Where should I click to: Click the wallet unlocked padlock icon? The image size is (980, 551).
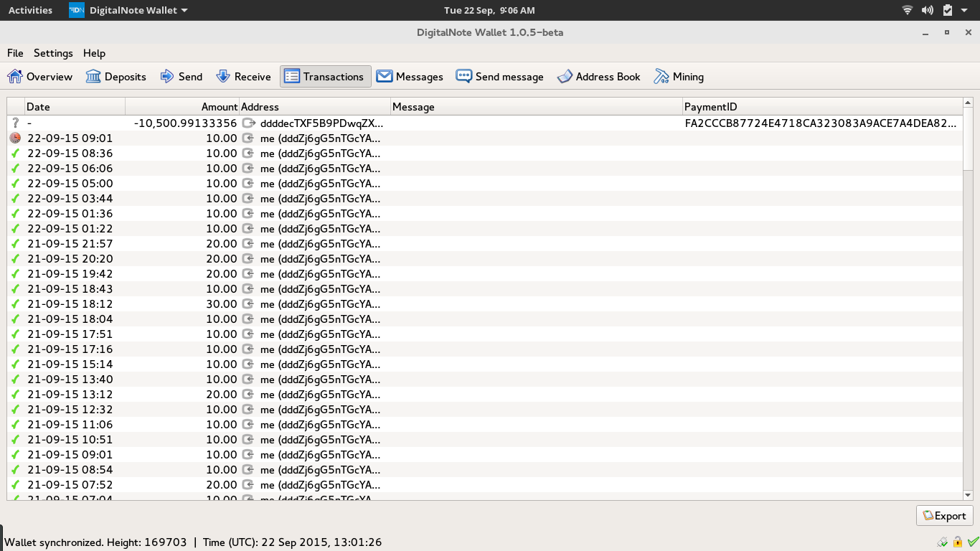pyautogui.click(x=958, y=542)
